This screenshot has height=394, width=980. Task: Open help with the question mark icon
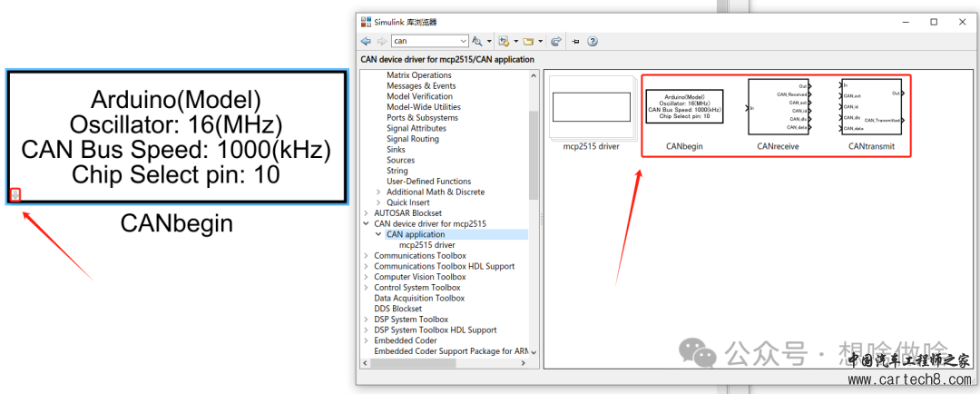tap(593, 41)
